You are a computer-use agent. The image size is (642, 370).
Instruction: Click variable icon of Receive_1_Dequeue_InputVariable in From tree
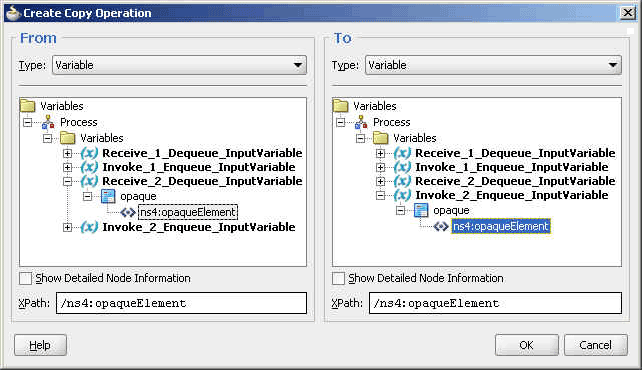(89, 153)
